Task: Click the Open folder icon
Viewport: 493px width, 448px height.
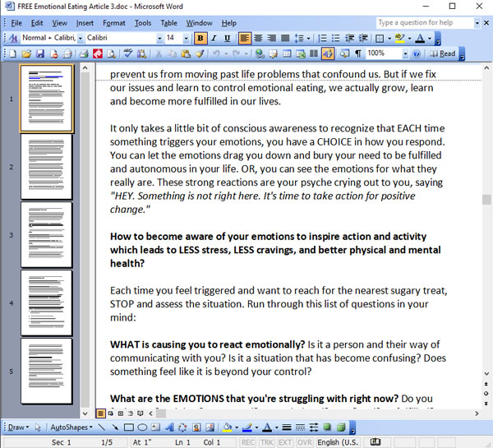Action: tap(26, 53)
